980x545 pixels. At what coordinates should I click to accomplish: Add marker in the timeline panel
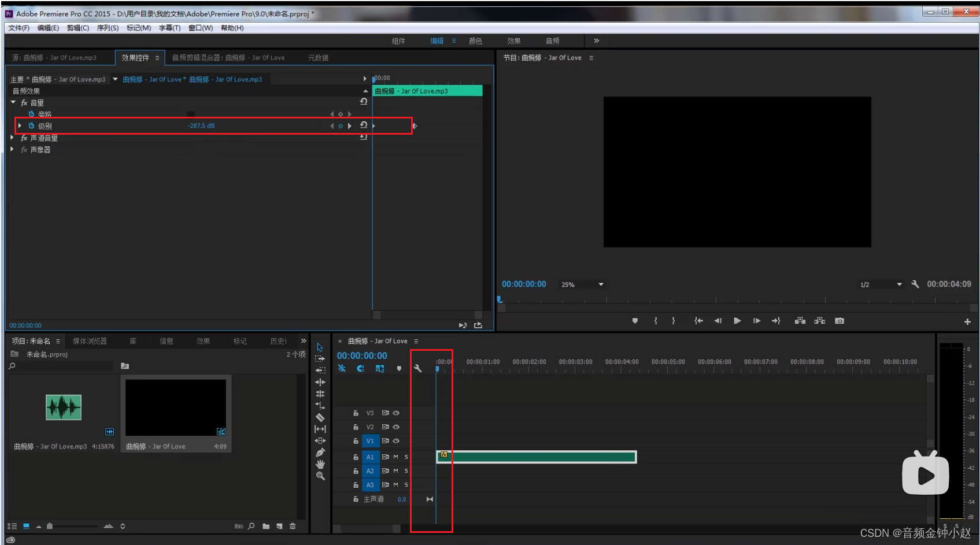[x=399, y=368]
